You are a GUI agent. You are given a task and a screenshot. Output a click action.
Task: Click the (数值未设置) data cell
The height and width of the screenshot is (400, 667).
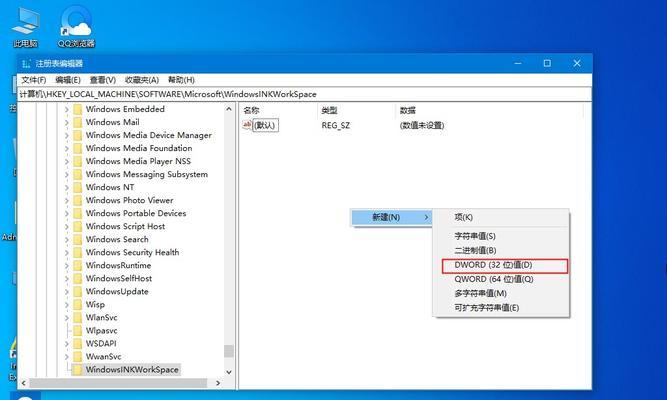point(422,126)
